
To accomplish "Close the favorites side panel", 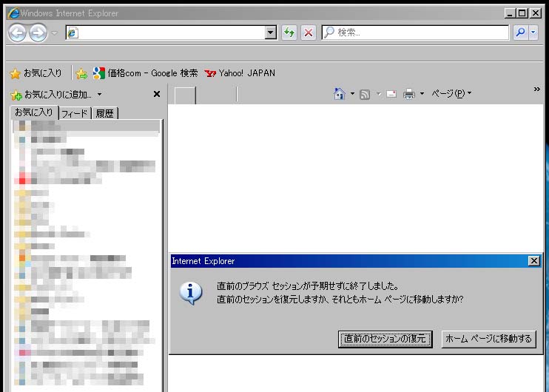I will point(157,94).
